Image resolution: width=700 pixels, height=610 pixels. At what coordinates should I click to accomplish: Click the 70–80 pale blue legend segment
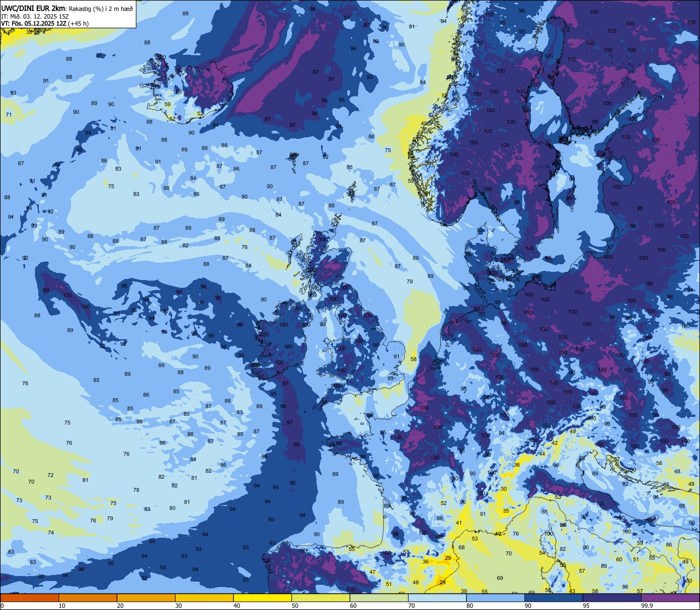pos(437,597)
